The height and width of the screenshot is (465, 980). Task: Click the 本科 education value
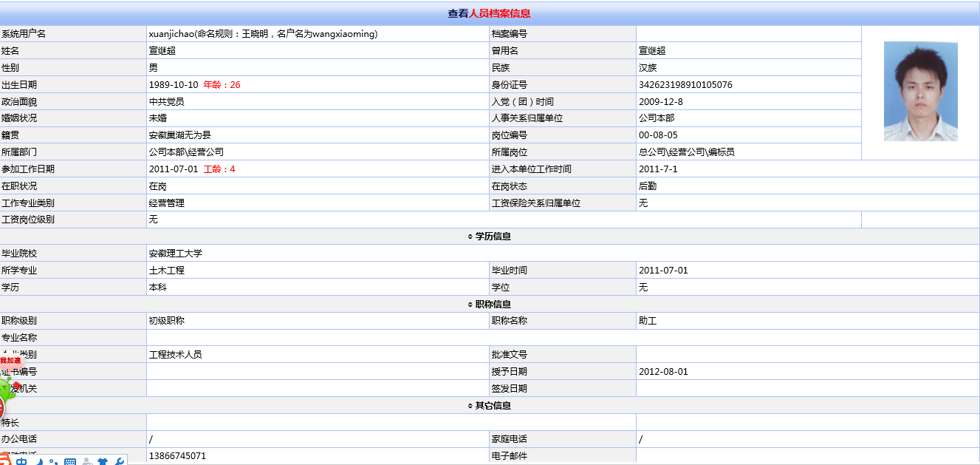[157, 288]
